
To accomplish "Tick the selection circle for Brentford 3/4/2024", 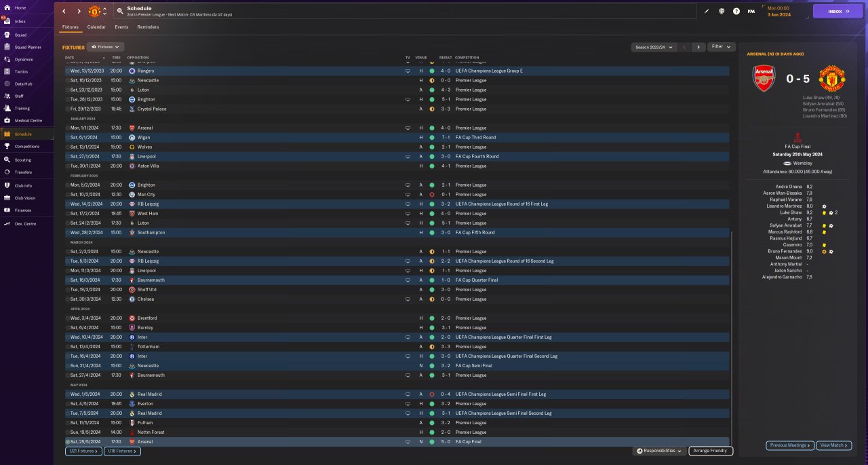I will (68, 318).
